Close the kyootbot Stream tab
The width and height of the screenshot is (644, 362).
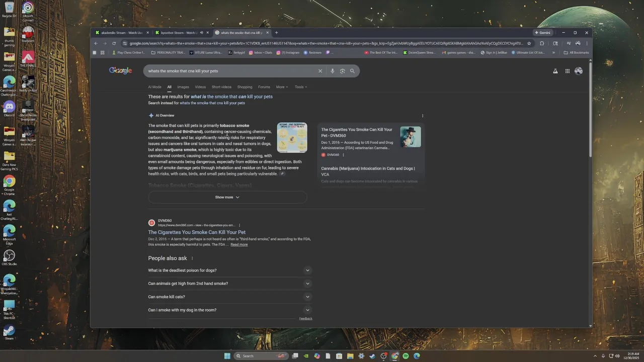click(x=207, y=33)
